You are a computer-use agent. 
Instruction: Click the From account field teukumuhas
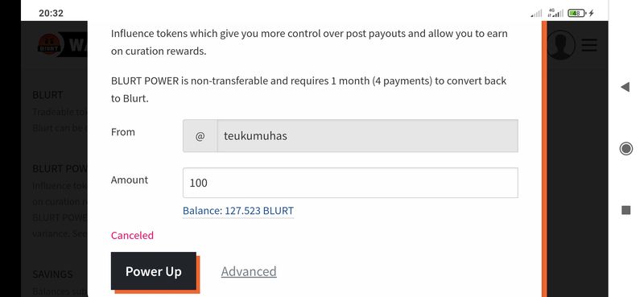(x=367, y=136)
